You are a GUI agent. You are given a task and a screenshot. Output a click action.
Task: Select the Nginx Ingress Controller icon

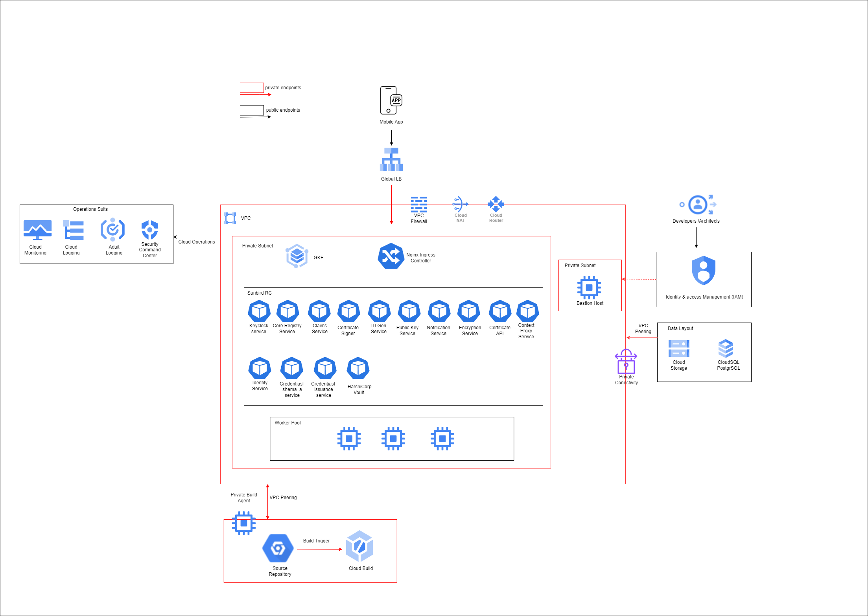[391, 256]
